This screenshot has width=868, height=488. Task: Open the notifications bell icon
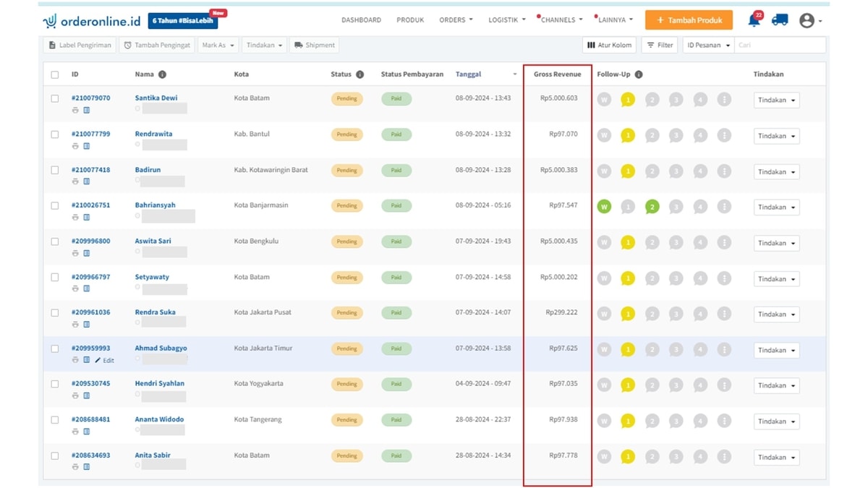754,20
